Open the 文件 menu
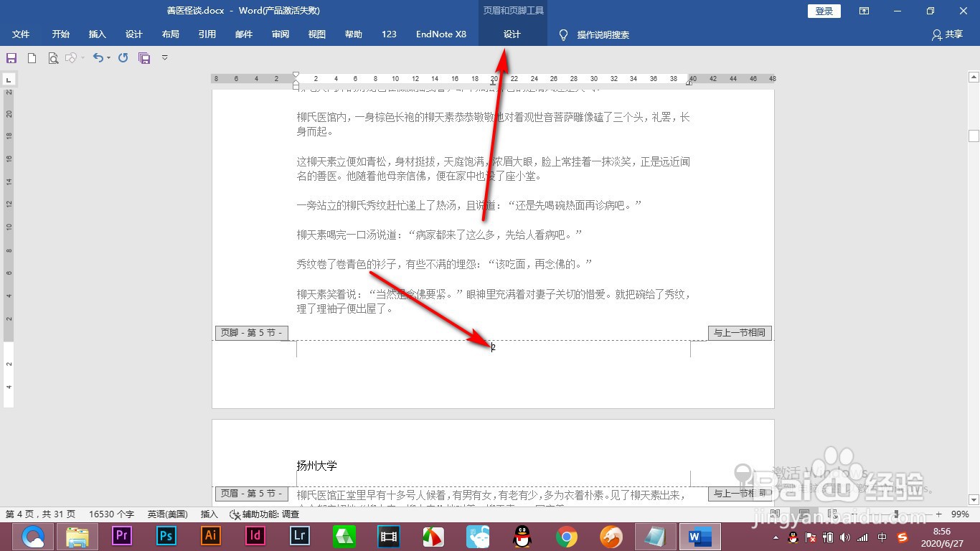The image size is (980, 551). (21, 34)
